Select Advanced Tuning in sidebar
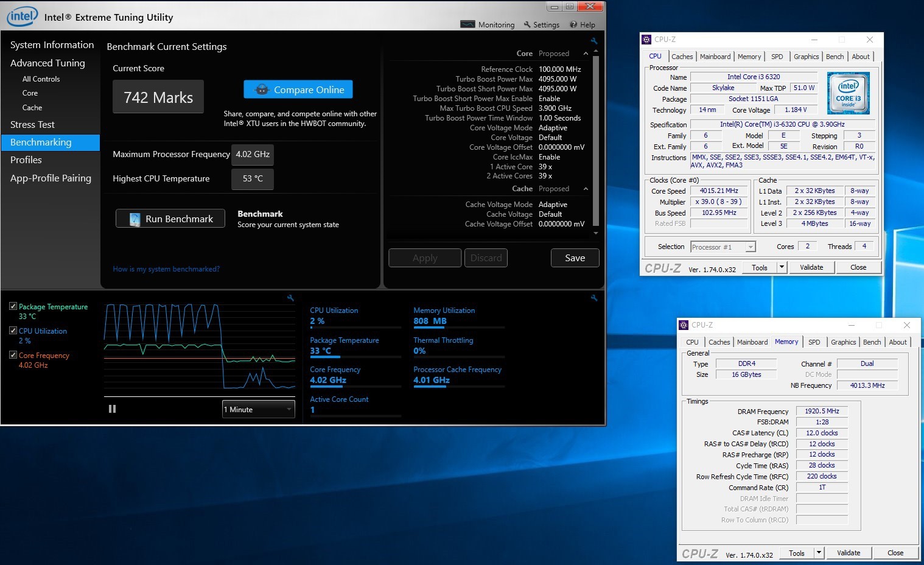This screenshot has width=924, height=565. coord(47,63)
